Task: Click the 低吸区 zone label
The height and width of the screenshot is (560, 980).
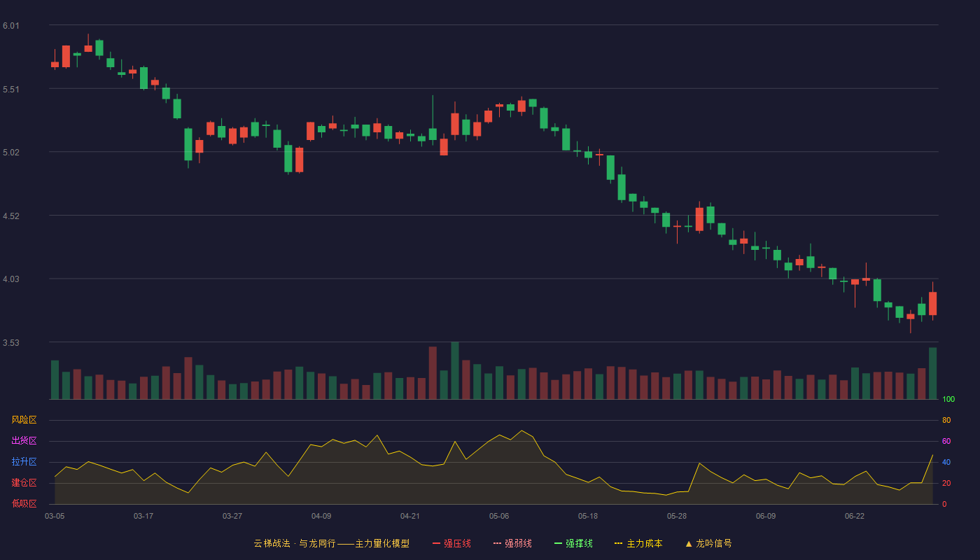Action: click(24, 503)
